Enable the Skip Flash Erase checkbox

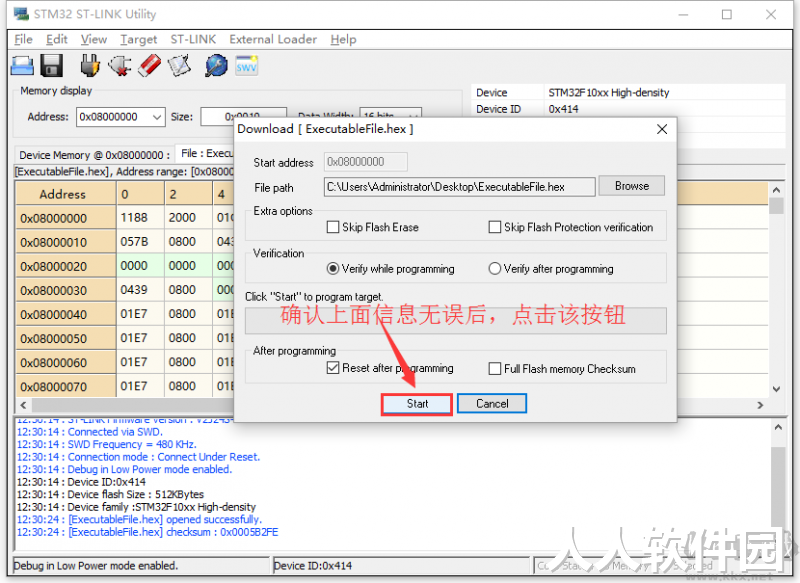pos(333,227)
